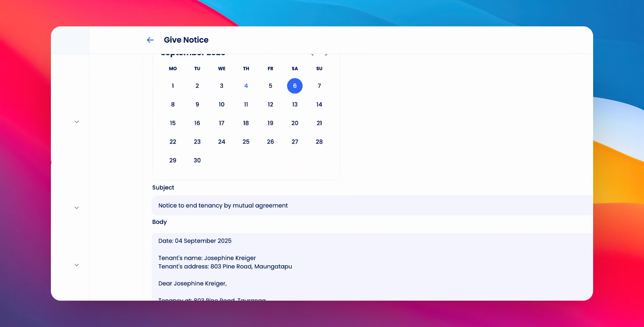Image resolution: width=644 pixels, height=327 pixels.
Task: Choose calendar day 28
Action: pyautogui.click(x=319, y=142)
